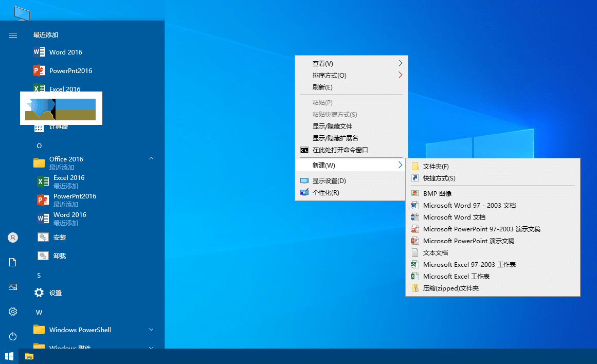Select 在此处打开命令窗口 menu entry
This screenshot has height=364, width=597.
coord(351,150)
